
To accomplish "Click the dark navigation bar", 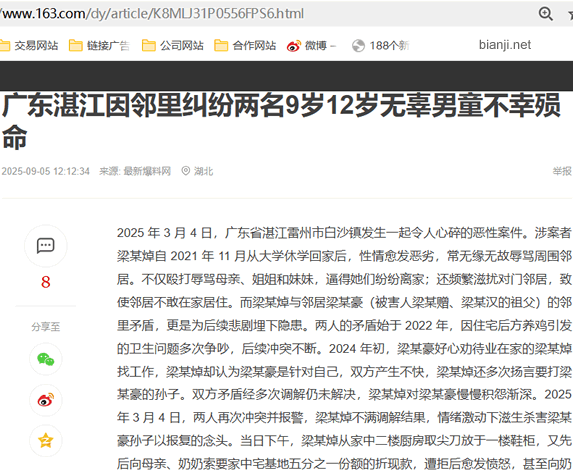I will (286, 76).
